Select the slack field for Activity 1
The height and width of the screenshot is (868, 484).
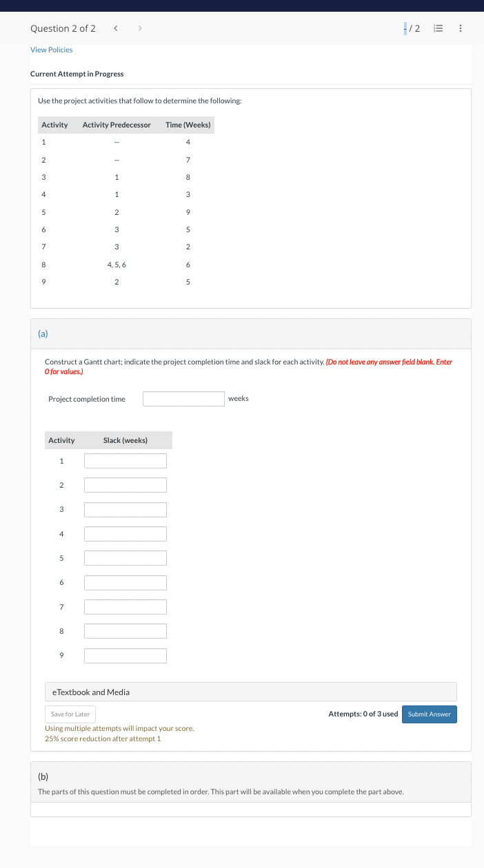[x=125, y=460]
